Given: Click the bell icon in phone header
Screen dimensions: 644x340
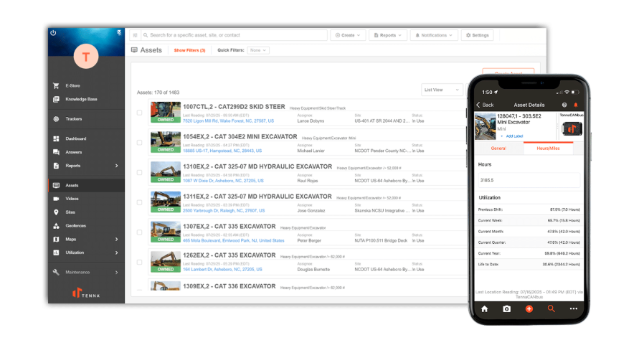Looking at the screenshot, I should (576, 105).
